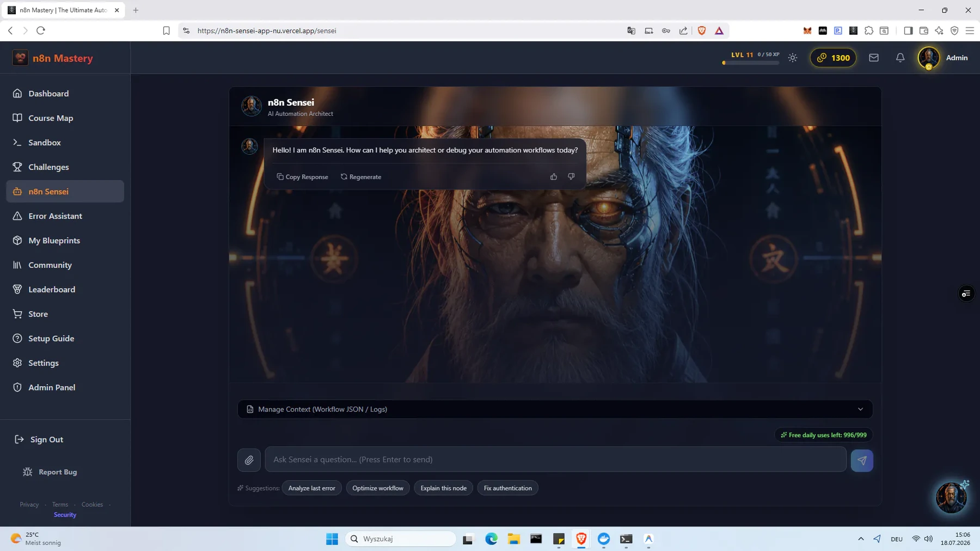Open the translate page icon

[x=632, y=31]
